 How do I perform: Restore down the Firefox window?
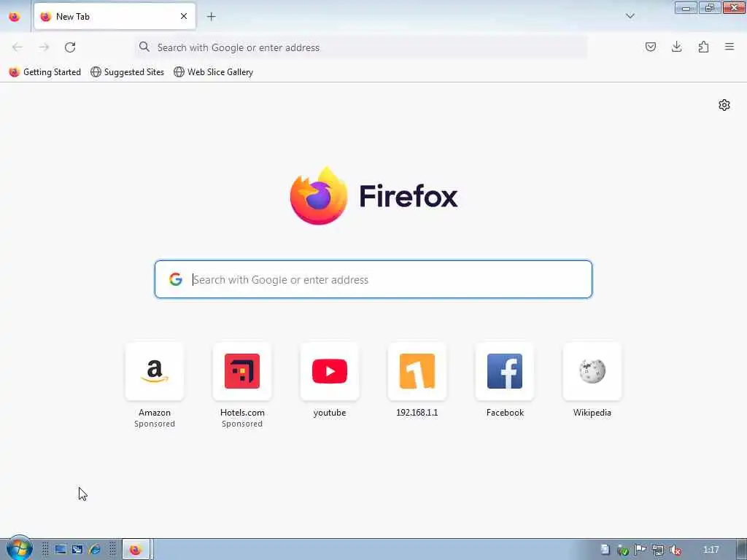pyautogui.click(x=710, y=7)
